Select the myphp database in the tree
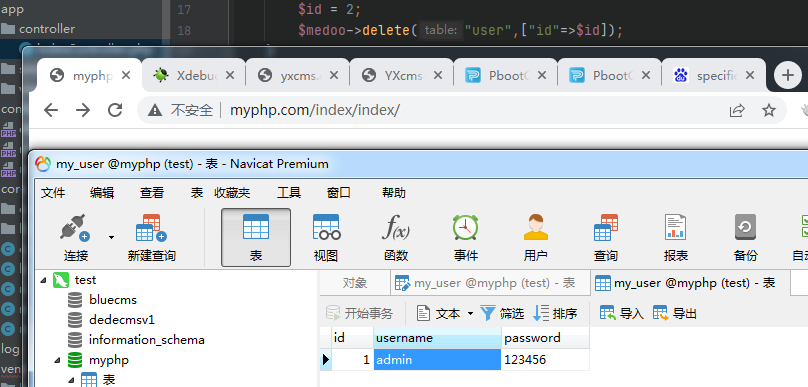Viewport: 808px width, 387px height. pyautogui.click(x=109, y=360)
